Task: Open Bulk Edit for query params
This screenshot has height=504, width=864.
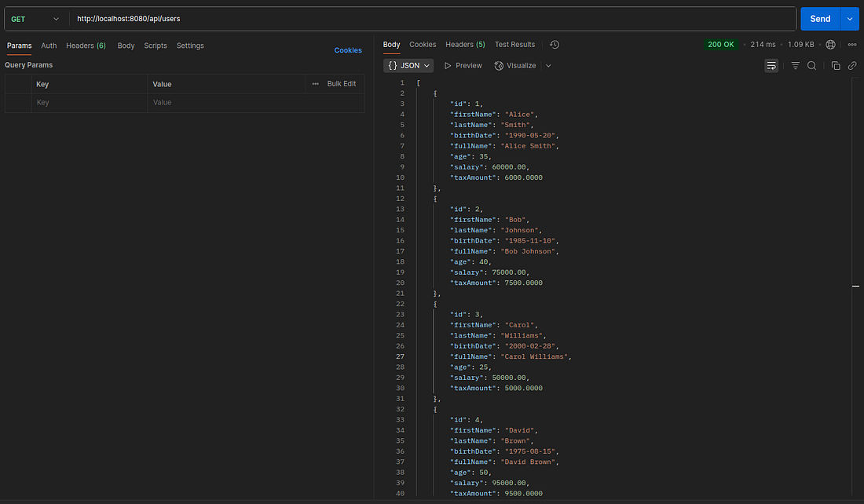Action: click(x=341, y=84)
